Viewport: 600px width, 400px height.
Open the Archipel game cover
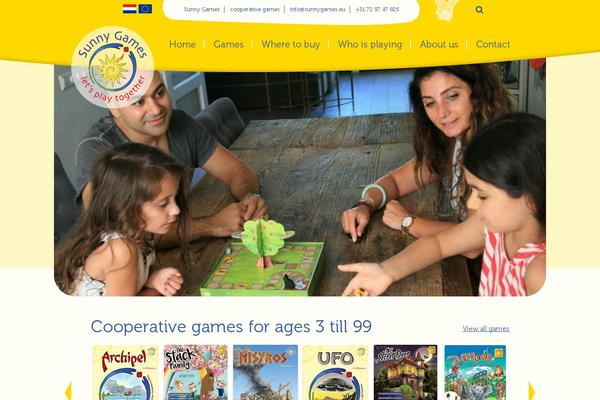126,372
